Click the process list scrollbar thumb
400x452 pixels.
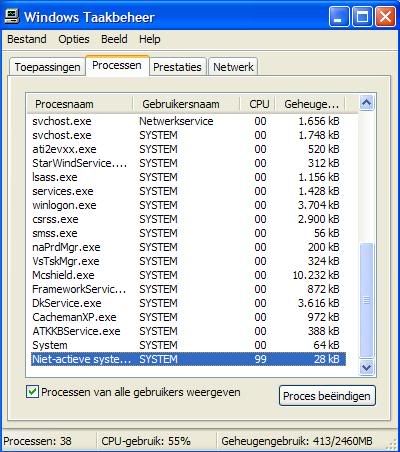[x=366, y=301]
